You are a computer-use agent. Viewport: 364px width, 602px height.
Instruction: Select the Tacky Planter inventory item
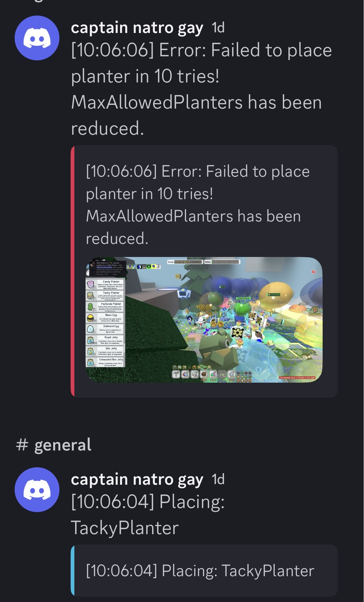pos(105,296)
